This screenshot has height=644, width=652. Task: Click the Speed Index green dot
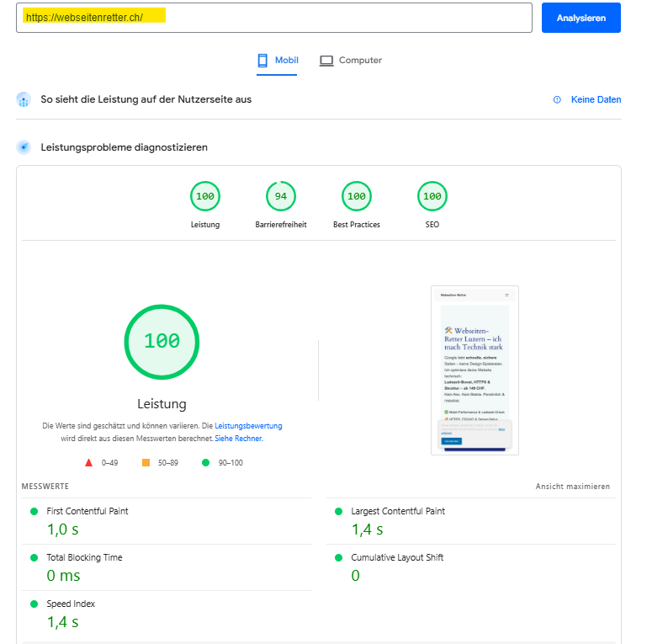point(34,604)
